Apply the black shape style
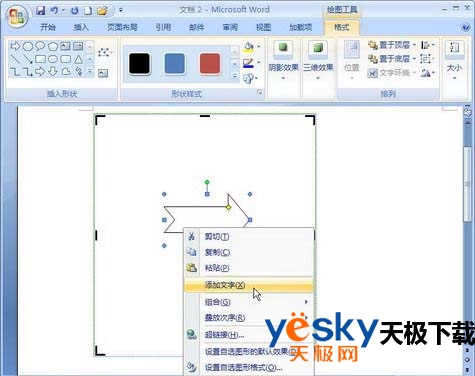 [x=139, y=64]
